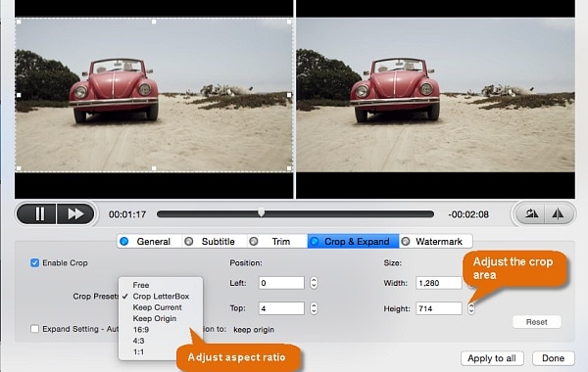Rotate the video with rotate icon
Viewport: 588px width, 372px height.
(531, 214)
